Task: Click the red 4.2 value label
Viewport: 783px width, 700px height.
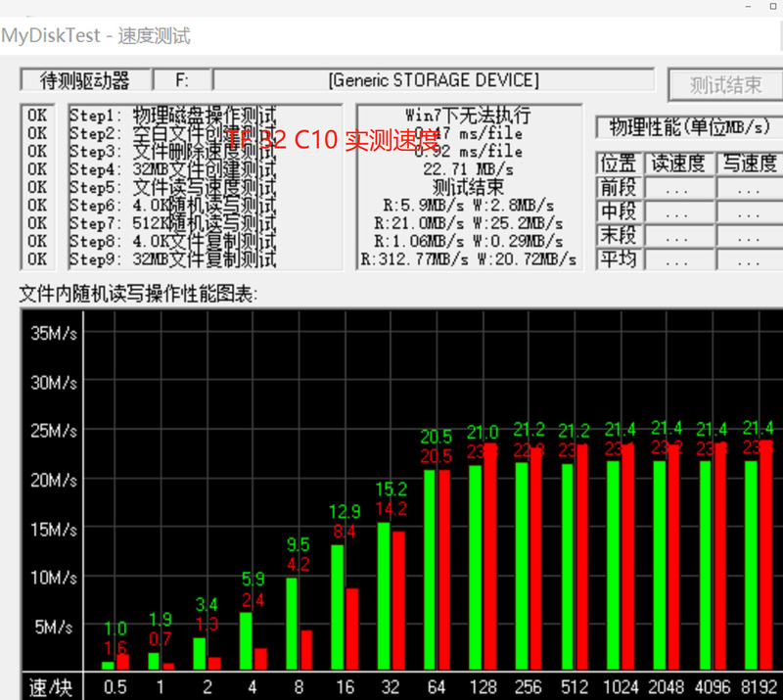Action: [x=299, y=564]
